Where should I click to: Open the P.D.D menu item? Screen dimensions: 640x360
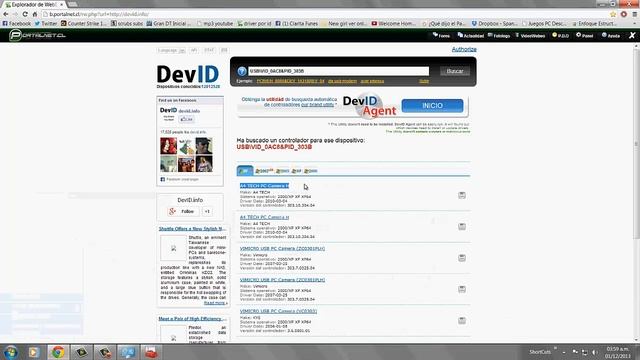click(x=560, y=36)
